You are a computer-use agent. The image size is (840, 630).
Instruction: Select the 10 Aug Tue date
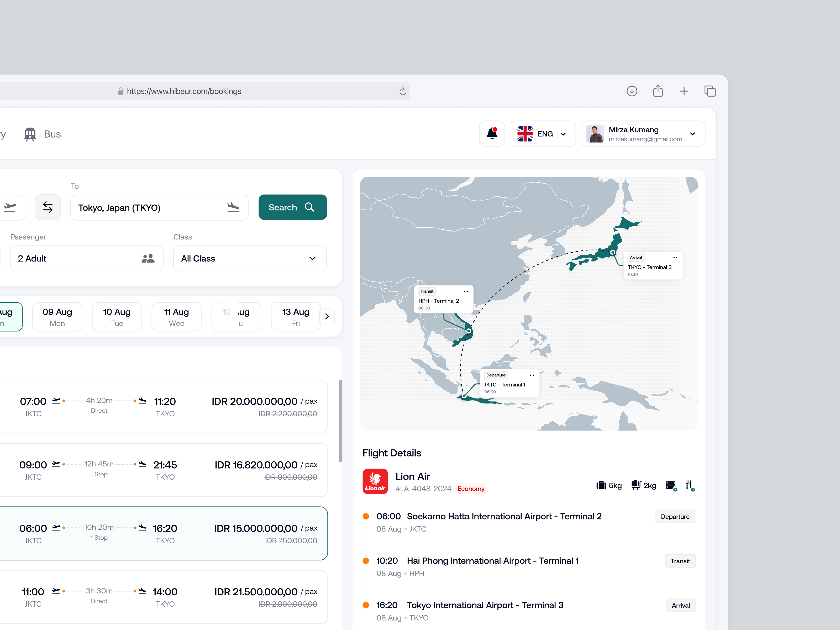tap(117, 317)
